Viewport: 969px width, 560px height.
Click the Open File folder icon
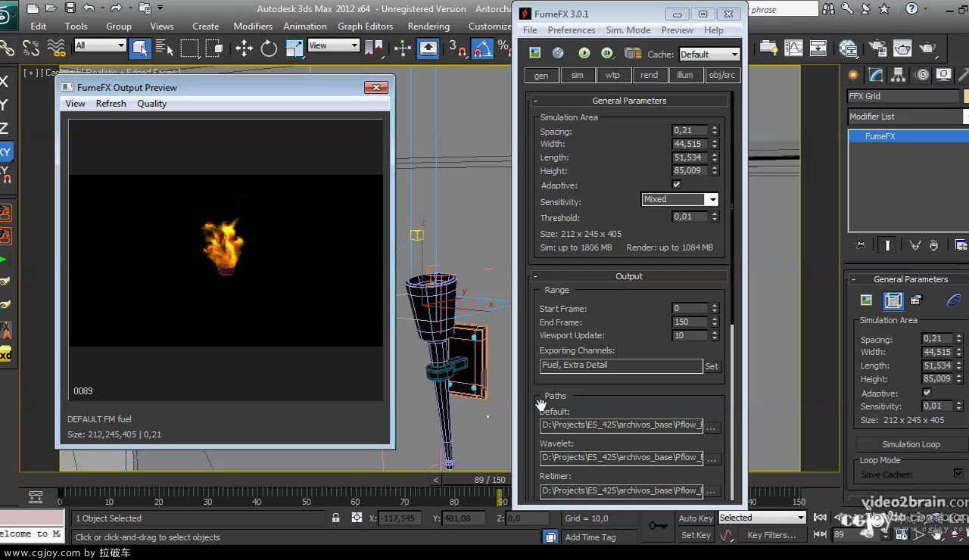coord(51,8)
